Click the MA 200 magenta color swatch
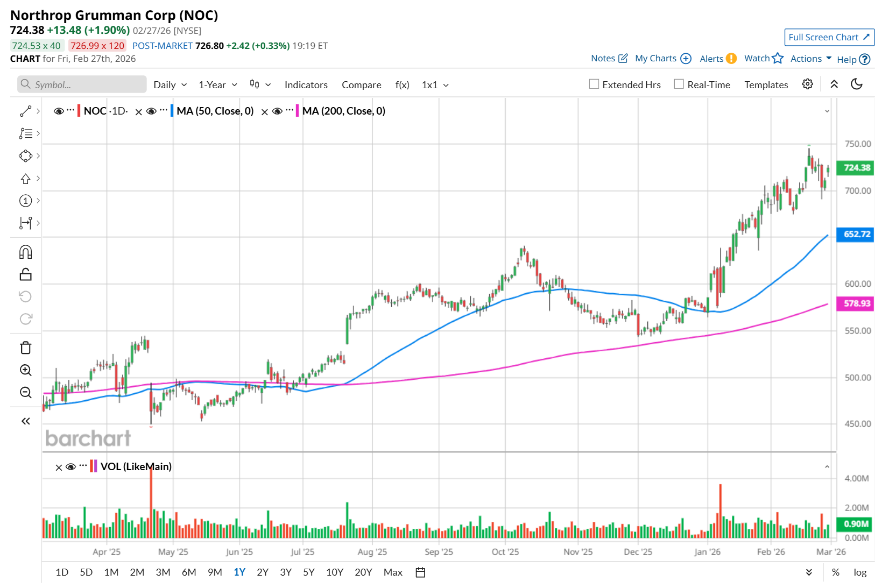Viewport: 896px width, 588px height. point(297,111)
